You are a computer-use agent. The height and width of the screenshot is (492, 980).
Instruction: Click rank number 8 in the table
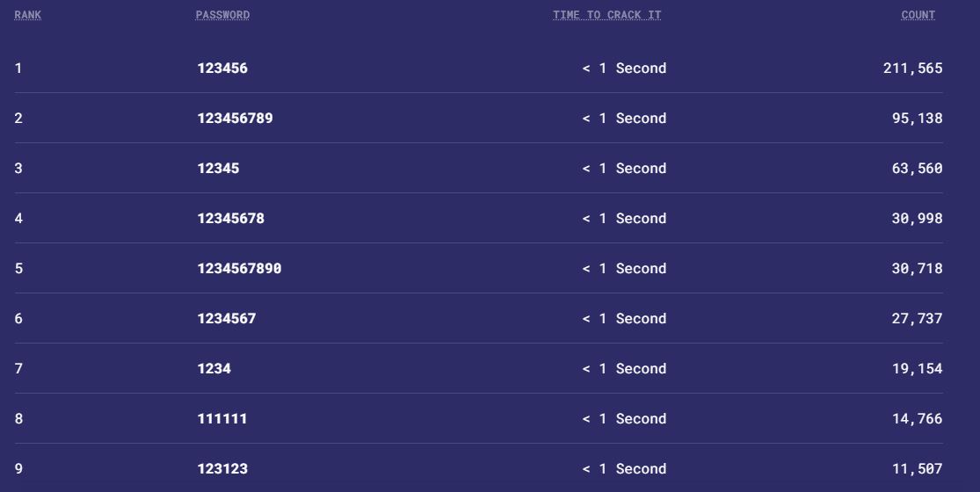(18, 419)
